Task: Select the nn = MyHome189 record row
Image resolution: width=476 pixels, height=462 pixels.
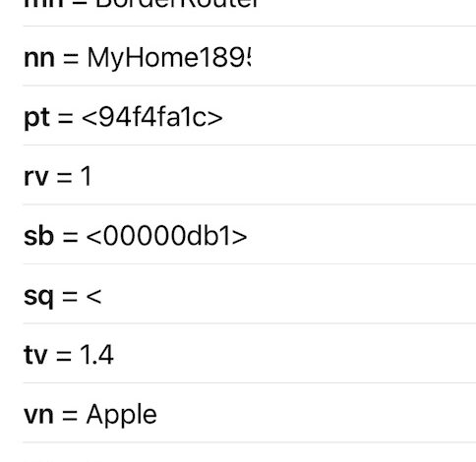Action: click(249, 56)
